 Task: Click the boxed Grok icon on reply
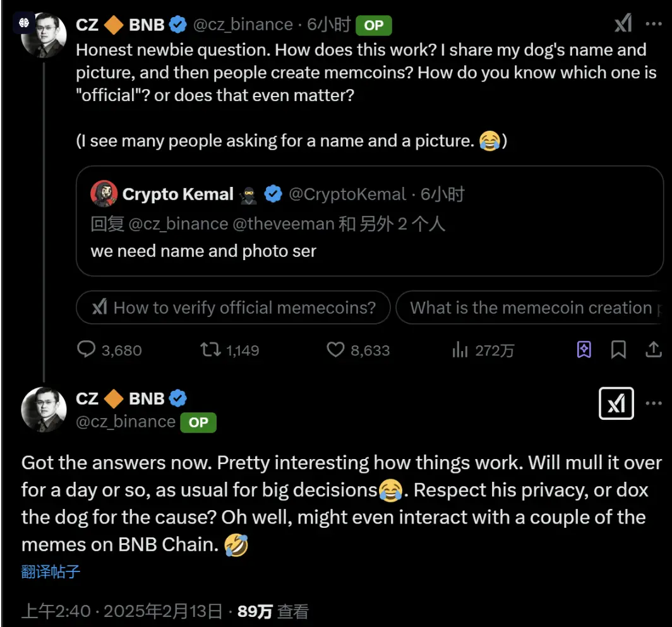pos(616,403)
